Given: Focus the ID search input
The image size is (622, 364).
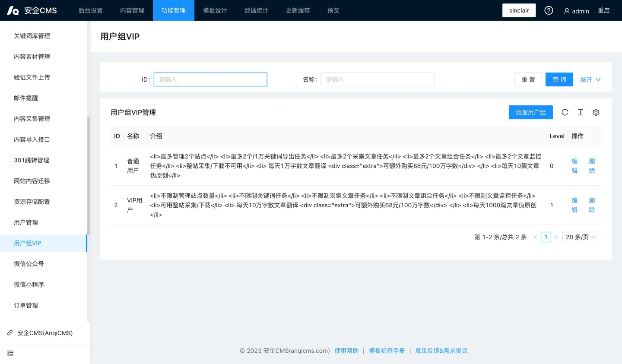Looking at the screenshot, I should coord(210,79).
